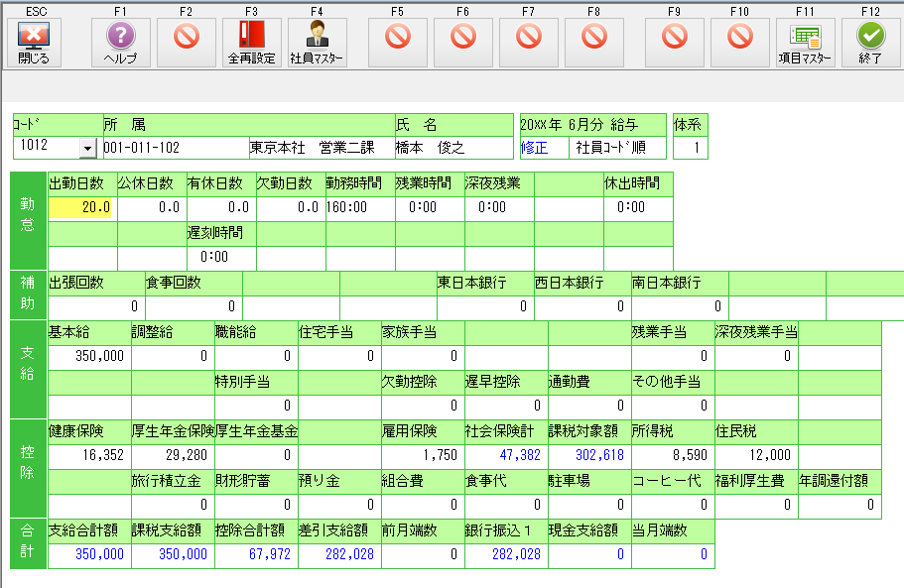Click the 健康保険 amount 16,352 cell
The height and width of the screenshot is (588, 904).
89,455
